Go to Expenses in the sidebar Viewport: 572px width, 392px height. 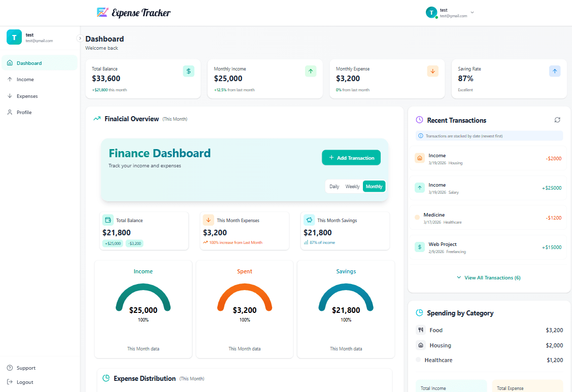click(x=40, y=96)
